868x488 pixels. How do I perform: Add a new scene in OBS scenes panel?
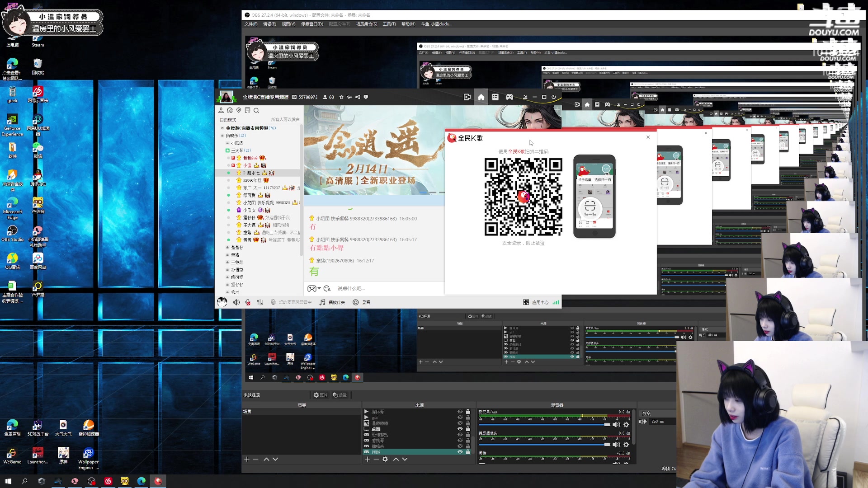(x=247, y=459)
